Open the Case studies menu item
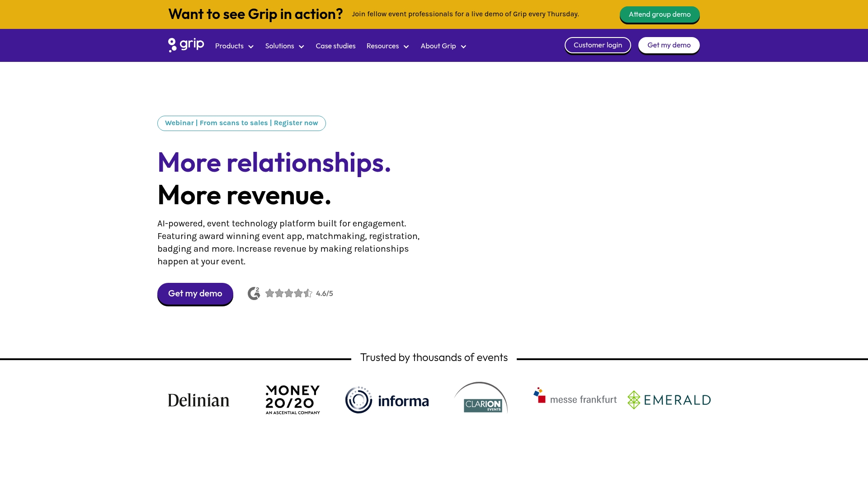The width and height of the screenshot is (868, 488). [335, 46]
